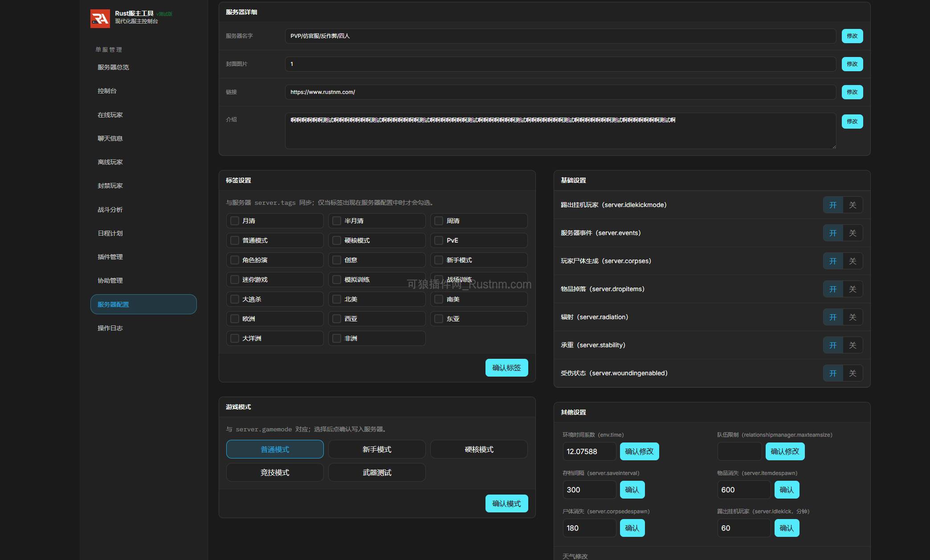
Task: Click the 确认模式 button
Action: point(506,503)
